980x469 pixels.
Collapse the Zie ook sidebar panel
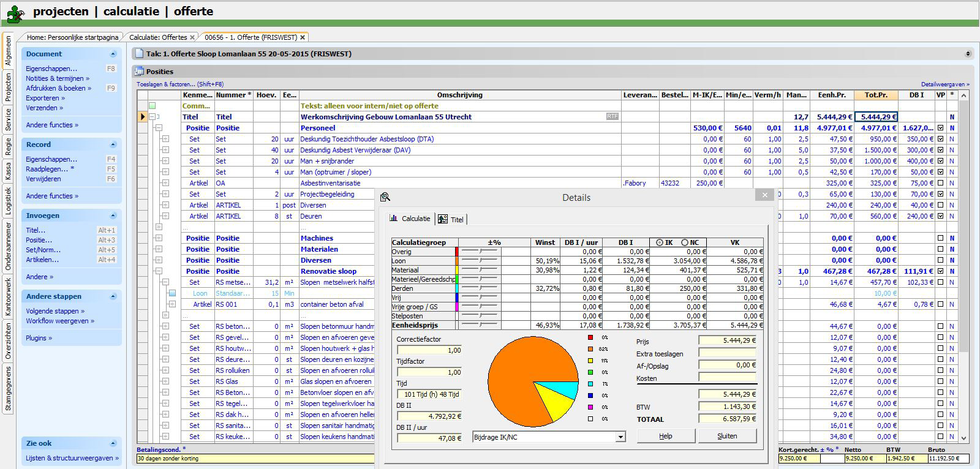113,443
